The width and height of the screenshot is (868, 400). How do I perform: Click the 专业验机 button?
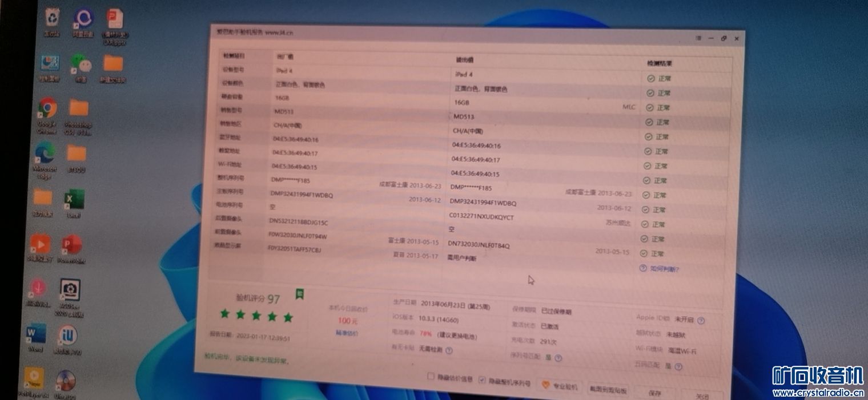560,386
